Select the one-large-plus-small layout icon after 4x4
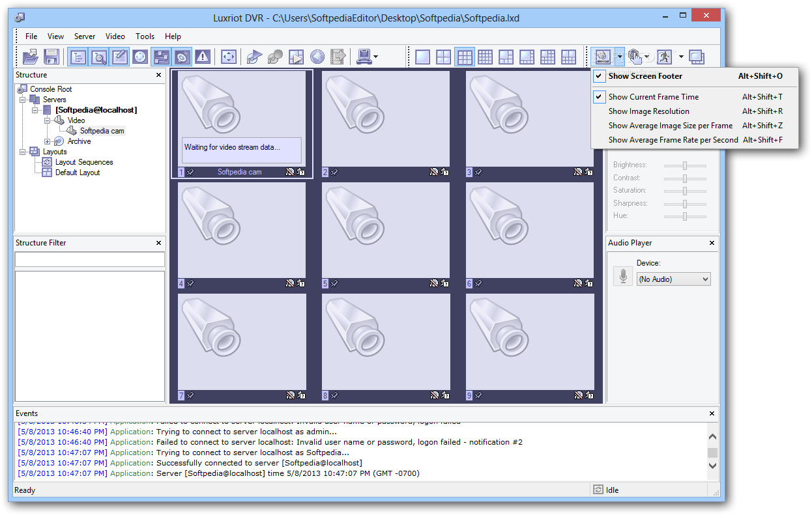 [506, 57]
